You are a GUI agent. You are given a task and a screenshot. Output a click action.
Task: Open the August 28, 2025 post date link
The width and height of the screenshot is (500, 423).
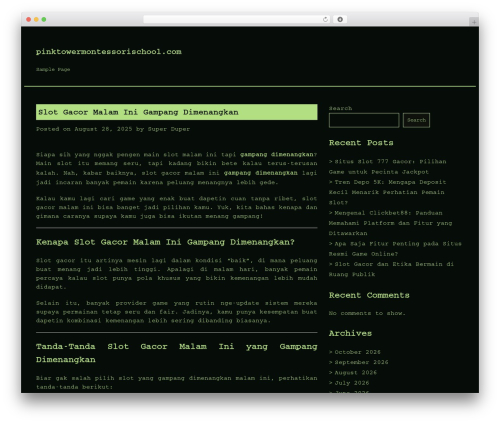coord(103,129)
